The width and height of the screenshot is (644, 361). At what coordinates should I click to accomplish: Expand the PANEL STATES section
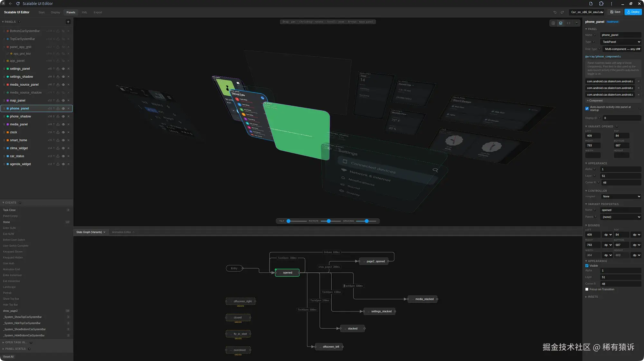pos(15,349)
